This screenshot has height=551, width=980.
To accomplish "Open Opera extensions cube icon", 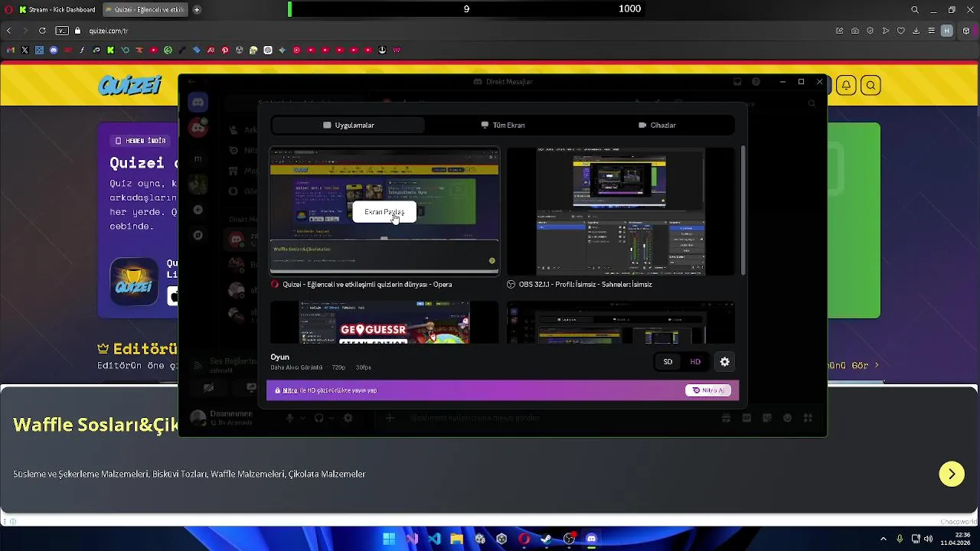I will [x=966, y=31].
